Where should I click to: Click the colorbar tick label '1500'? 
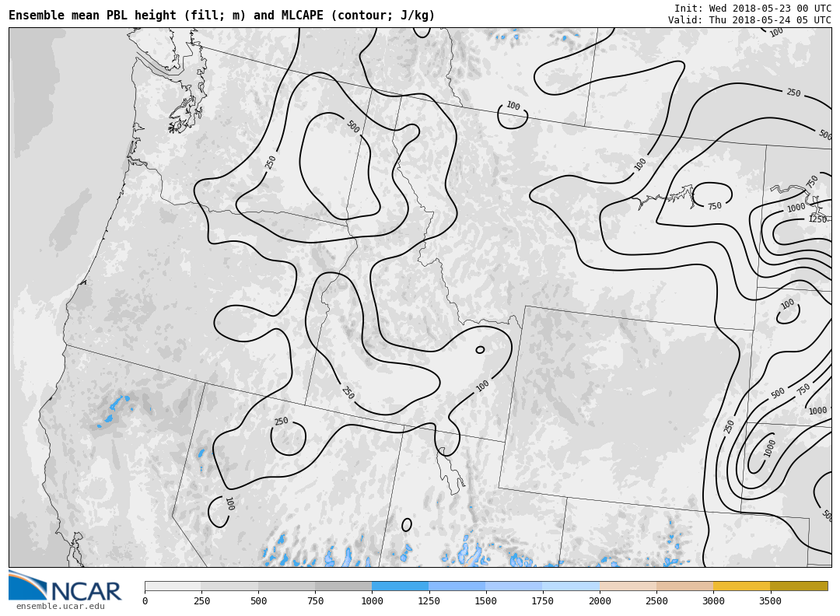485,601
